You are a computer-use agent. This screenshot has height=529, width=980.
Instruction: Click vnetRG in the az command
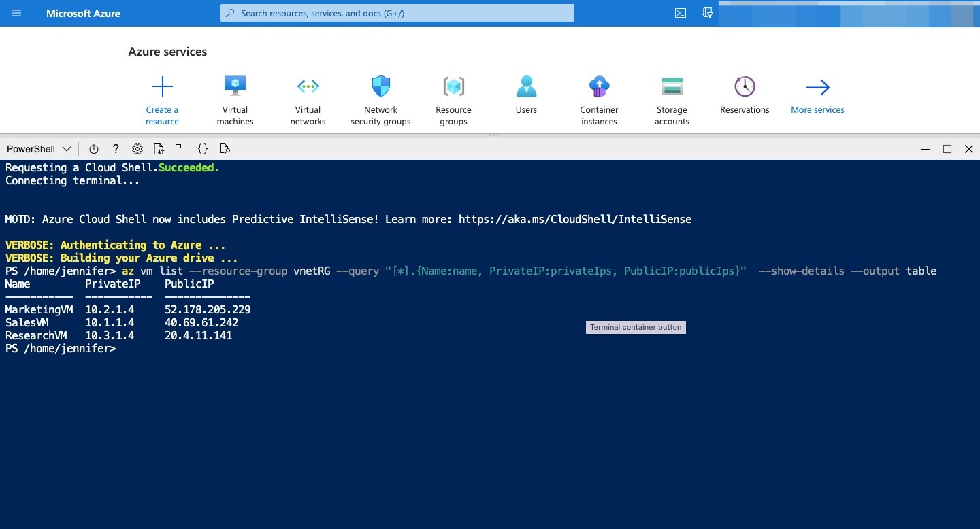point(312,271)
